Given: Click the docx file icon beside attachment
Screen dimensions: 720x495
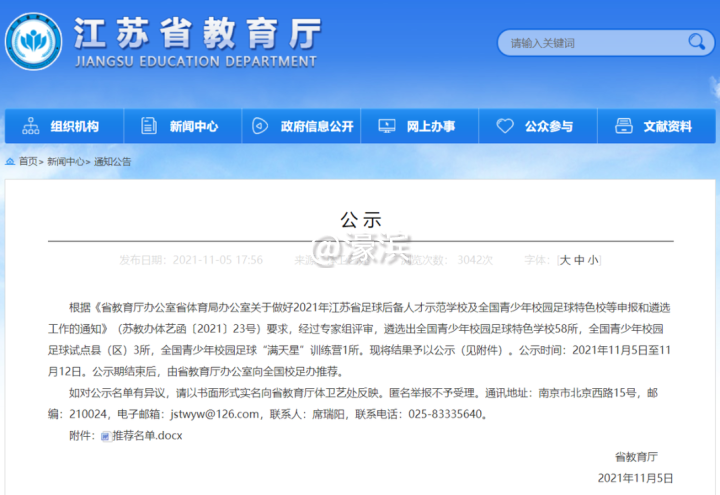Looking at the screenshot, I should (105, 436).
